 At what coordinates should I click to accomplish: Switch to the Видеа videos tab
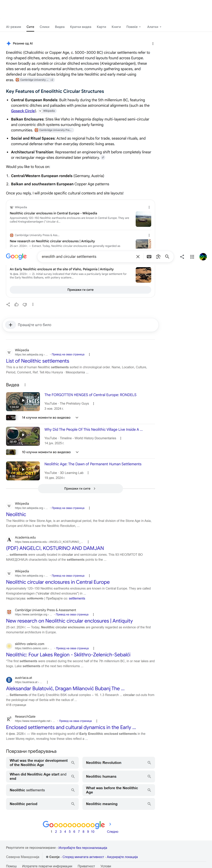tap(60, 27)
